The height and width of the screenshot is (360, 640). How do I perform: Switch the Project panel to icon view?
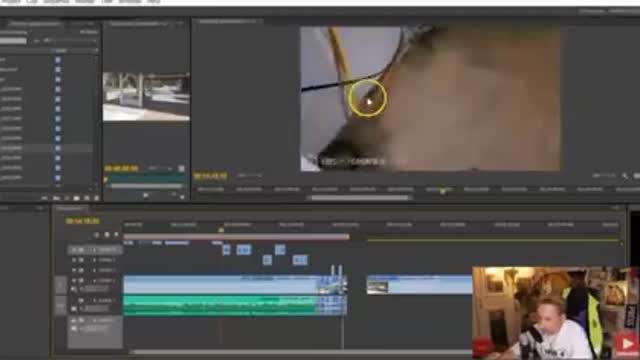[56, 198]
